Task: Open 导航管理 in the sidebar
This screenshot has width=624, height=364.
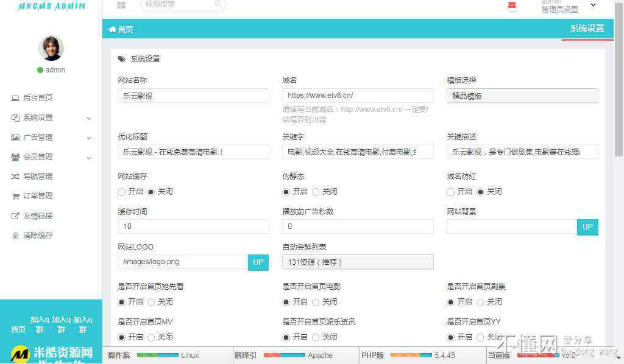Action: pos(38,177)
